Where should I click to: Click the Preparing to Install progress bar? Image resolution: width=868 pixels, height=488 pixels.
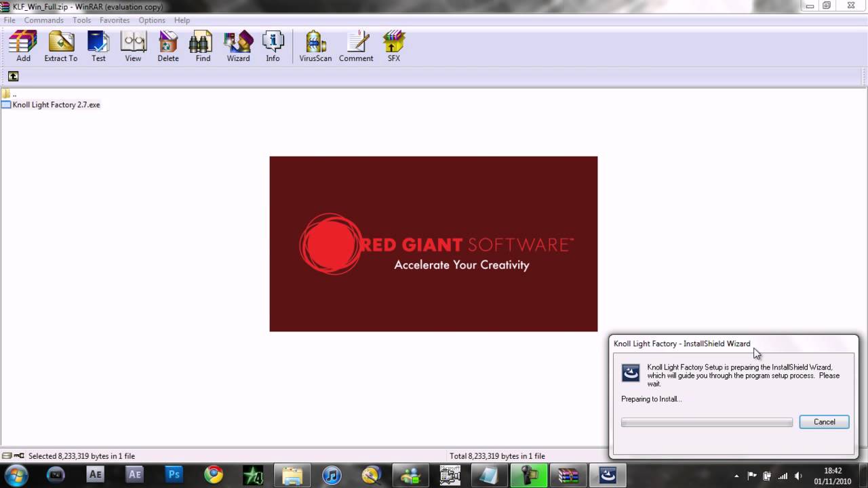tap(707, 422)
